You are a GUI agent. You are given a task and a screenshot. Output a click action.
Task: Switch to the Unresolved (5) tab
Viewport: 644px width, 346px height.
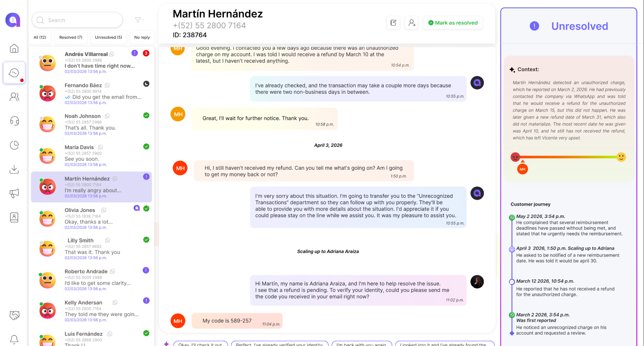(108, 37)
